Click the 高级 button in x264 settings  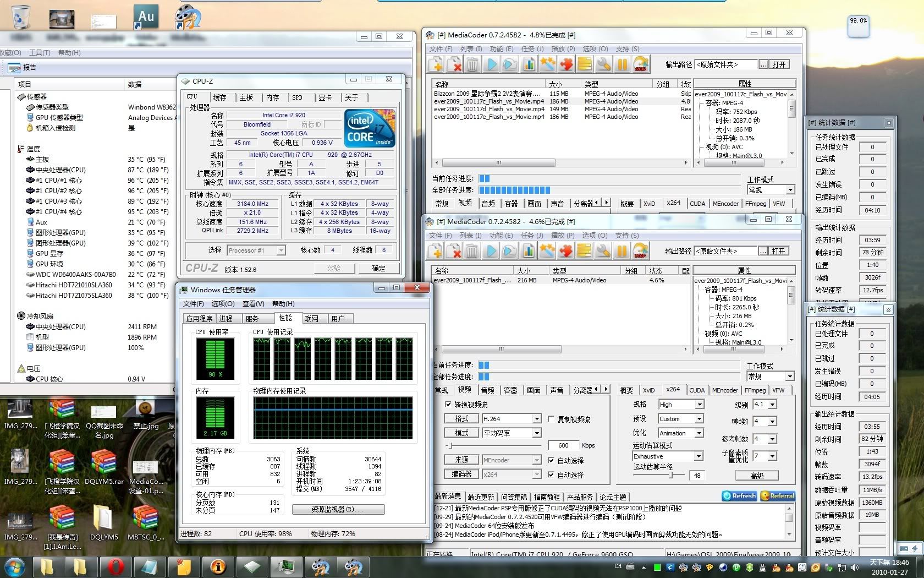(757, 476)
